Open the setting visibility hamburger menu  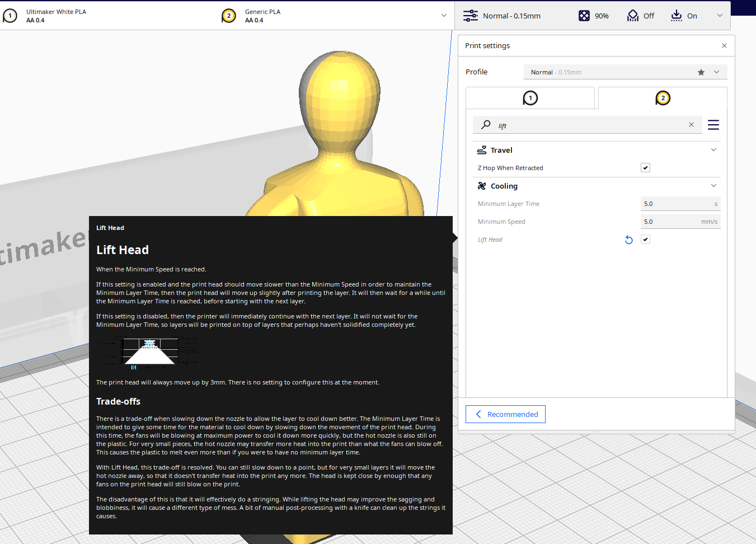(x=713, y=124)
